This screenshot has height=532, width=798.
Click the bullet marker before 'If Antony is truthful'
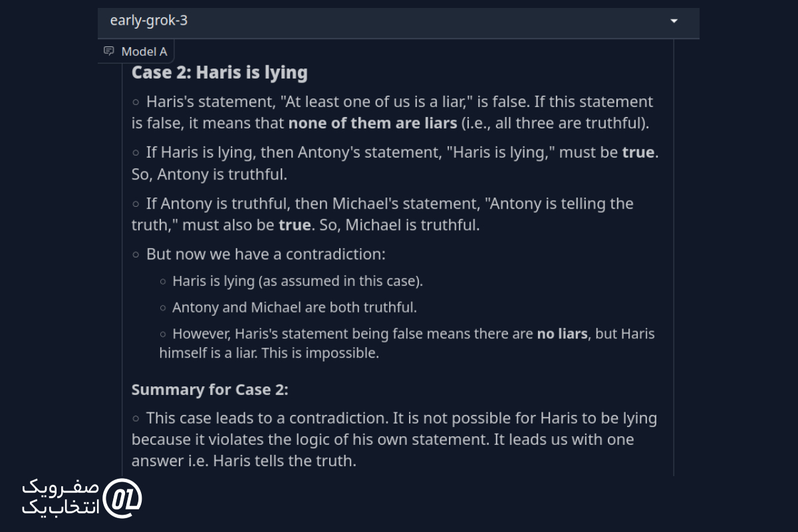[136, 204]
